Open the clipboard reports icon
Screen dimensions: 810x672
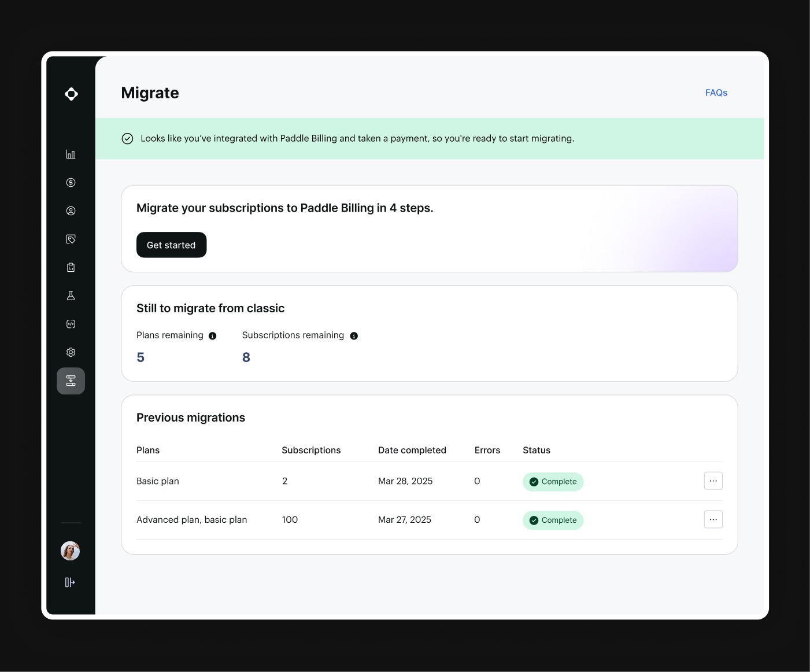click(71, 267)
